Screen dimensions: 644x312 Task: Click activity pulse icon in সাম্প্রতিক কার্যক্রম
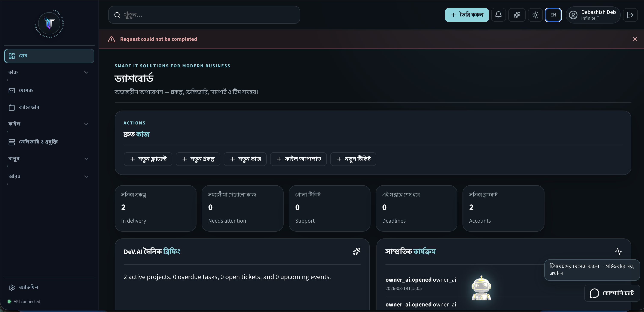point(619,251)
